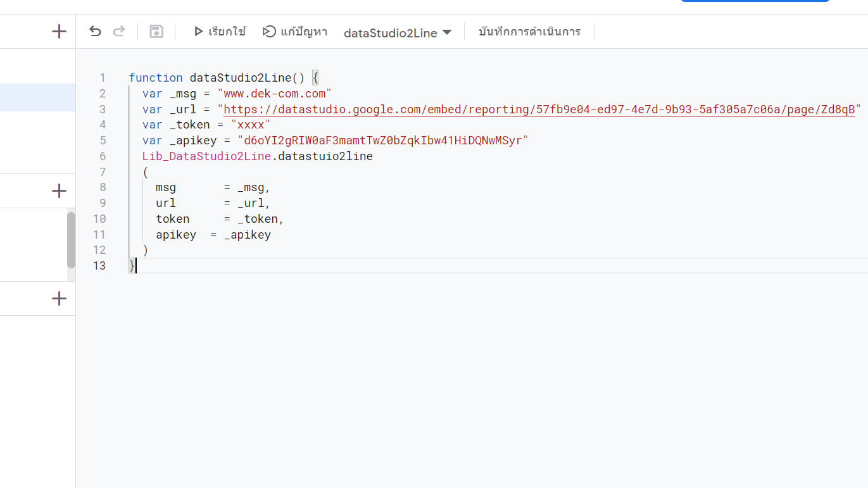The width and height of the screenshot is (868, 488).
Task: Click the _apikey variable name on line 5
Action: point(193,141)
